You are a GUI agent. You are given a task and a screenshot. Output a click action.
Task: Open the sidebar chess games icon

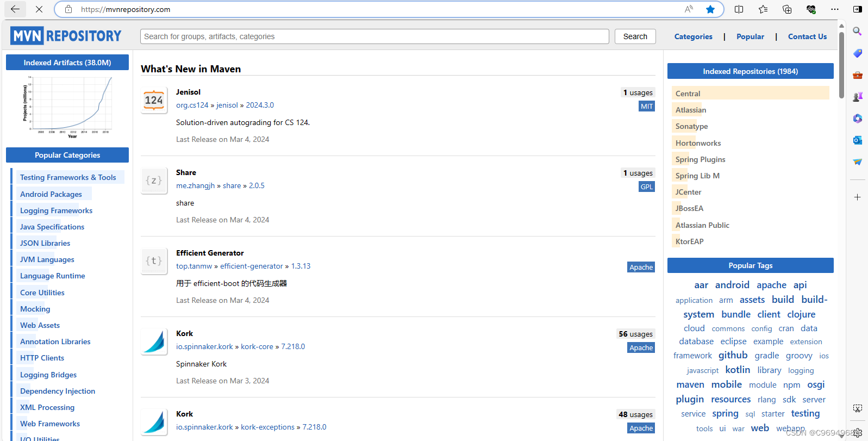(x=857, y=97)
